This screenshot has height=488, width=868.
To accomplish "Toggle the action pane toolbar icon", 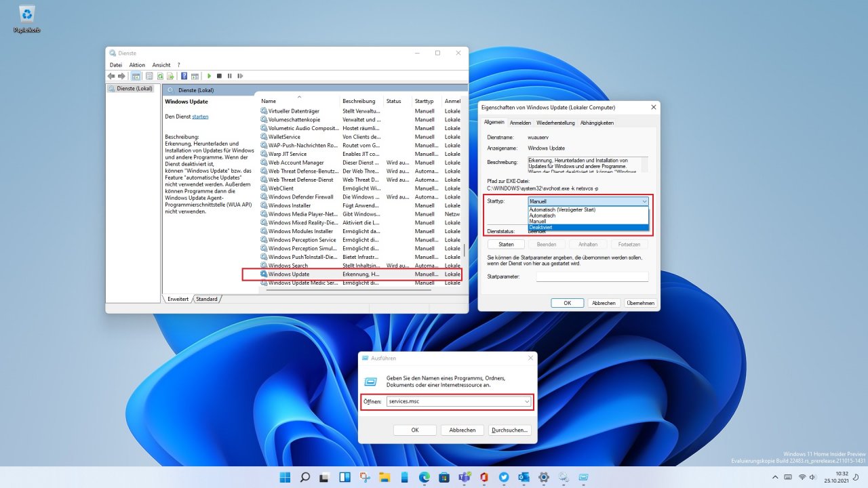I will [195, 76].
